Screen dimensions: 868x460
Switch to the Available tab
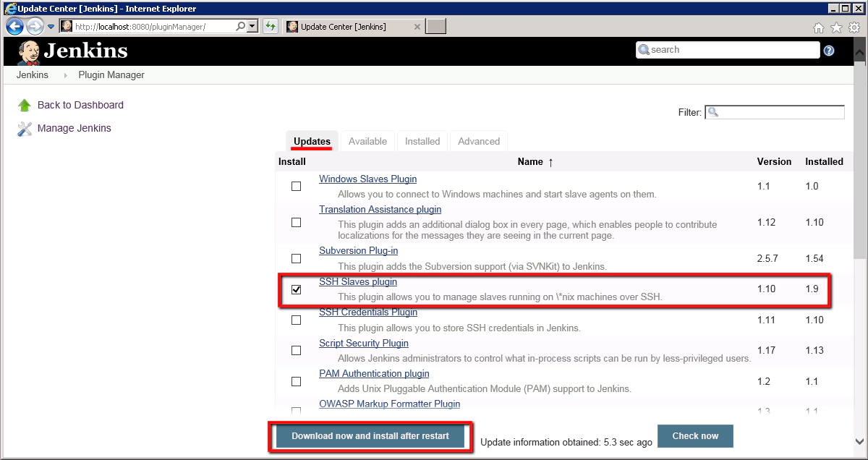(x=367, y=142)
